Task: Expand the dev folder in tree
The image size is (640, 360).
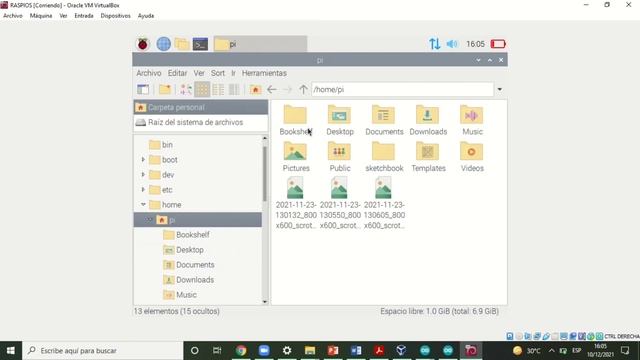Action: (143, 175)
